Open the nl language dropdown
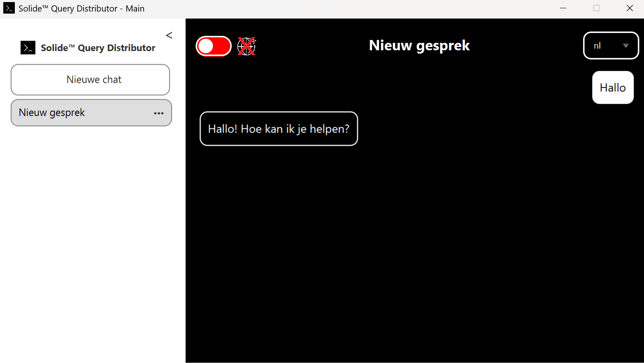This screenshot has width=644, height=363. coord(611,46)
